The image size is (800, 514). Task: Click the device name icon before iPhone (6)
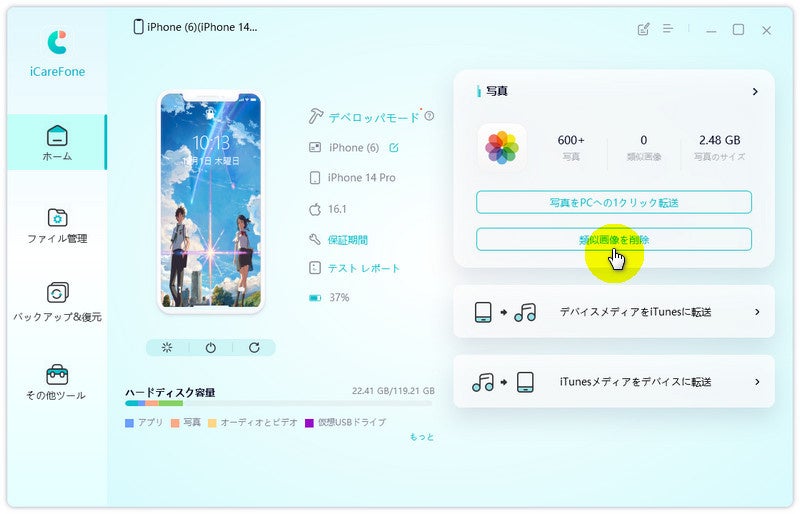(315, 148)
